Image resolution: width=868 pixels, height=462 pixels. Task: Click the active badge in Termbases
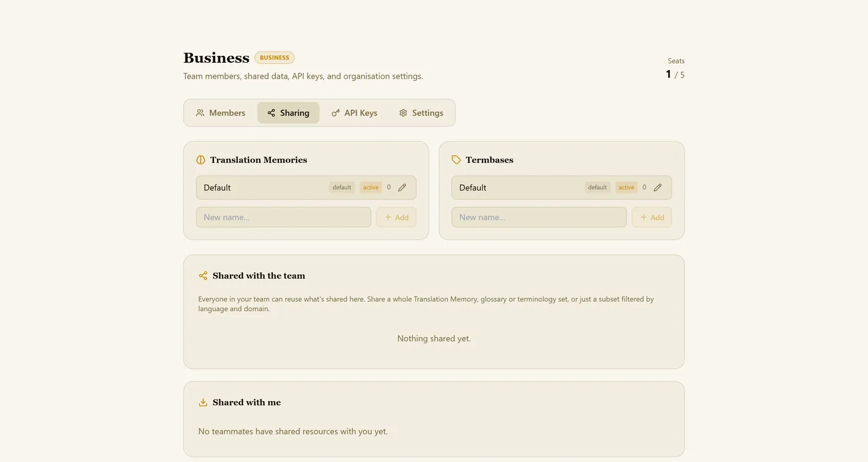(626, 187)
